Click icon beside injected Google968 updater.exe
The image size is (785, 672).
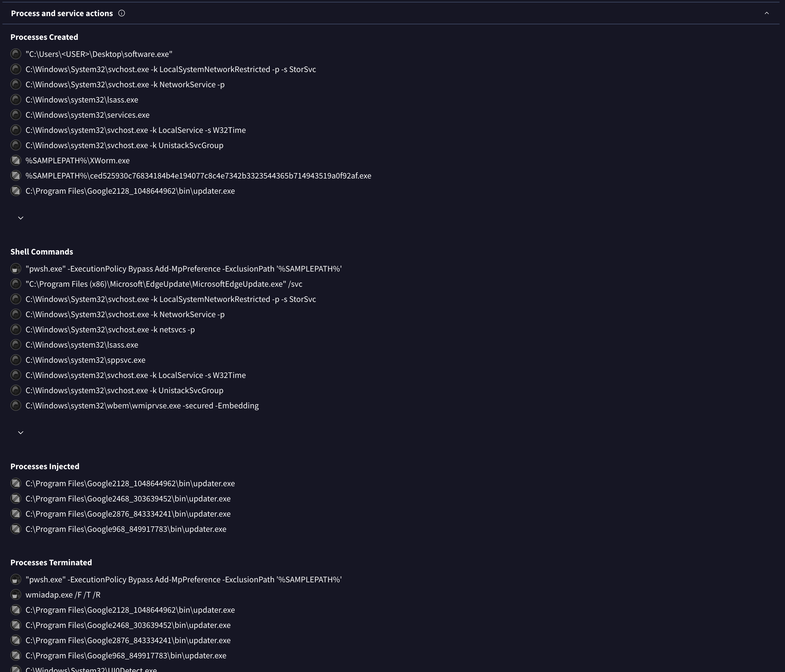coord(16,529)
